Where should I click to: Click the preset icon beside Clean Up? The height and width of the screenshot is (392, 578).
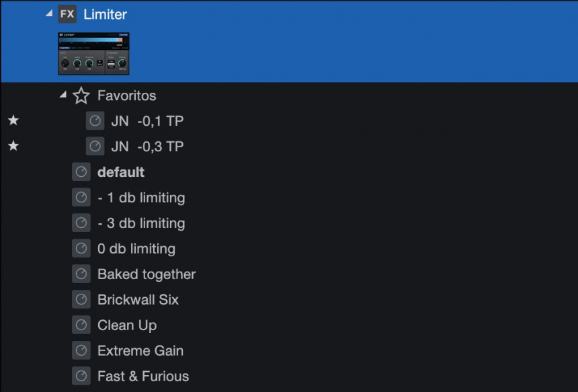pos(81,325)
